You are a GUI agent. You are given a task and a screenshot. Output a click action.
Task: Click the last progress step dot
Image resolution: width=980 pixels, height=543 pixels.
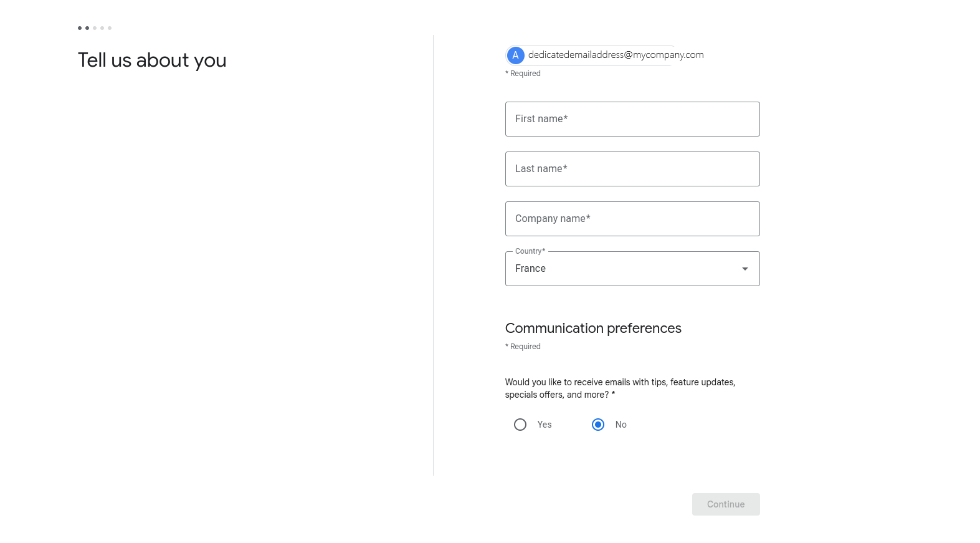(x=110, y=28)
